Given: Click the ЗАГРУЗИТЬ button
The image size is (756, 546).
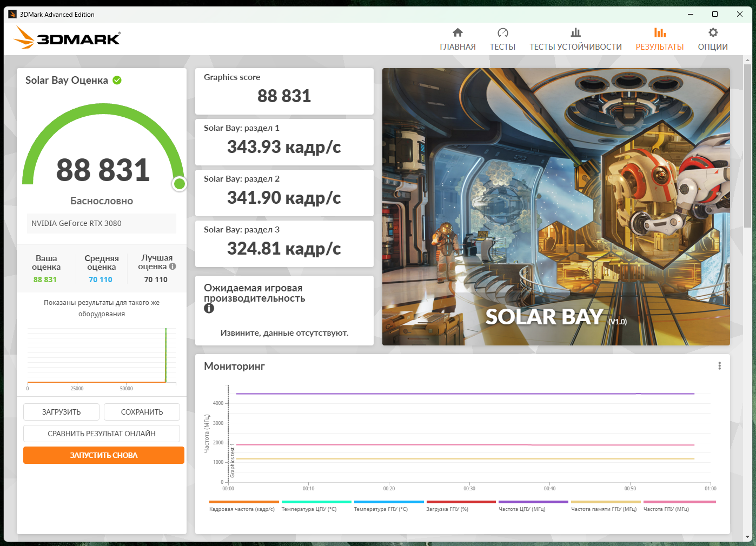Looking at the screenshot, I should pyautogui.click(x=61, y=412).
